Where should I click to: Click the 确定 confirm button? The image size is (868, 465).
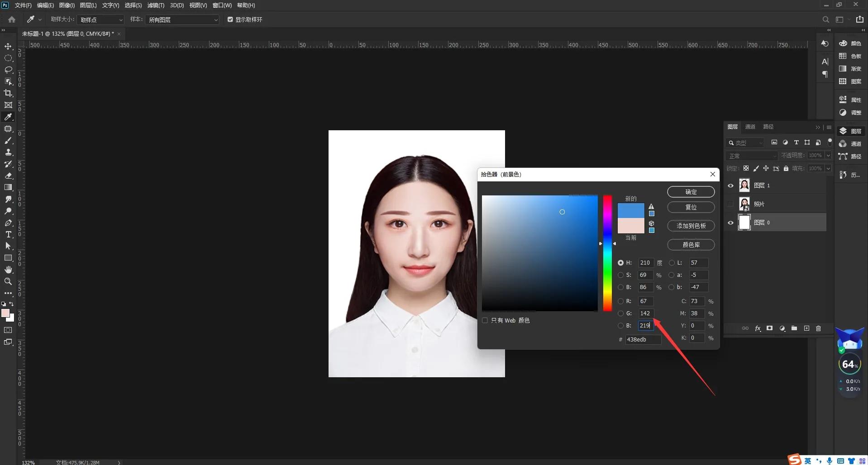pos(691,191)
